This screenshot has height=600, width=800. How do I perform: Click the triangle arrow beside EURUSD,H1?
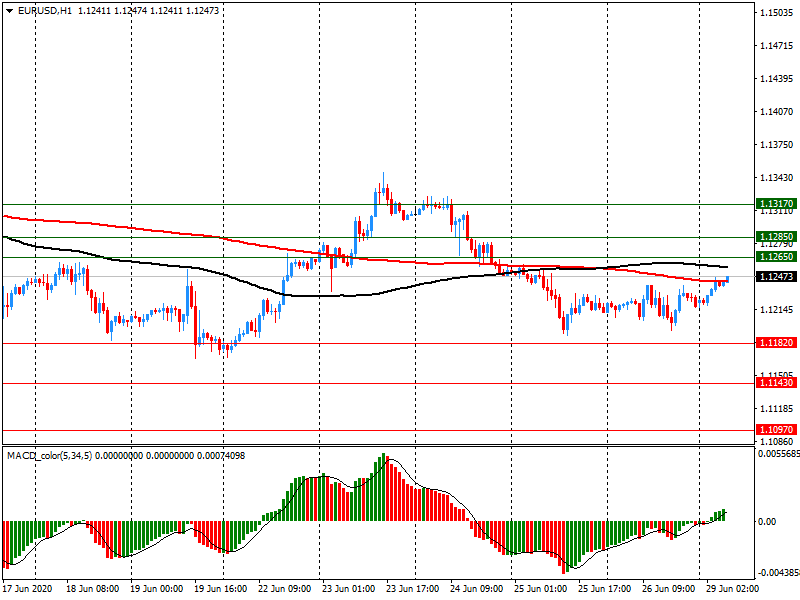click(9, 10)
